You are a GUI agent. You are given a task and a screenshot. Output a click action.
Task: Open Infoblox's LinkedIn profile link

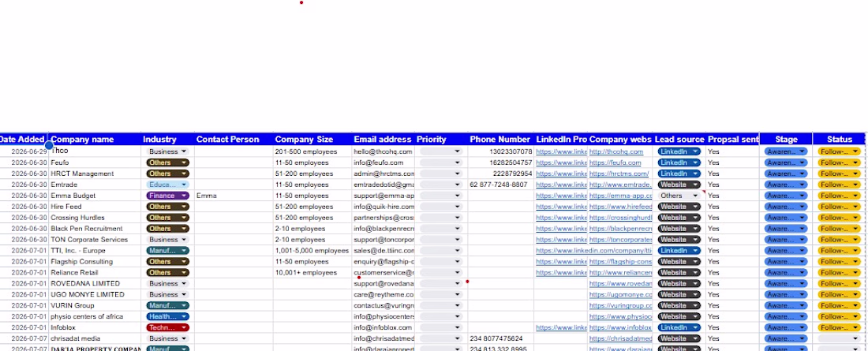(x=561, y=328)
